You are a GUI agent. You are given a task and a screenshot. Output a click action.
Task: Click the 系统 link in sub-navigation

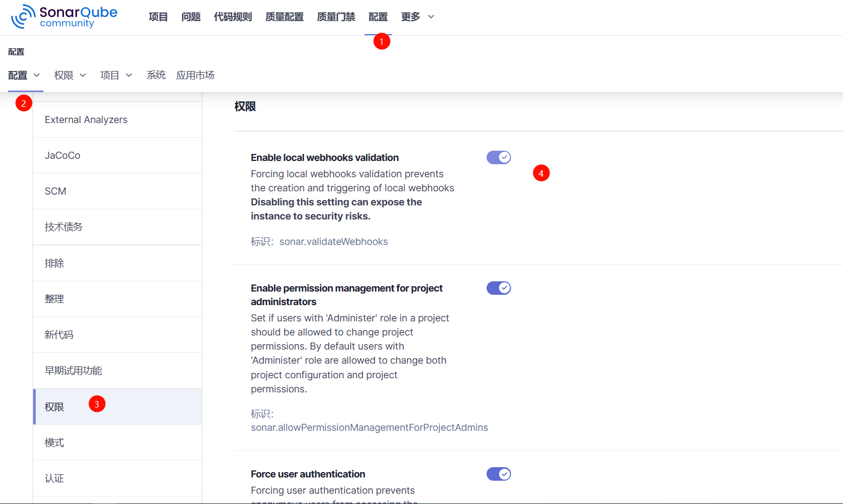(x=156, y=75)
